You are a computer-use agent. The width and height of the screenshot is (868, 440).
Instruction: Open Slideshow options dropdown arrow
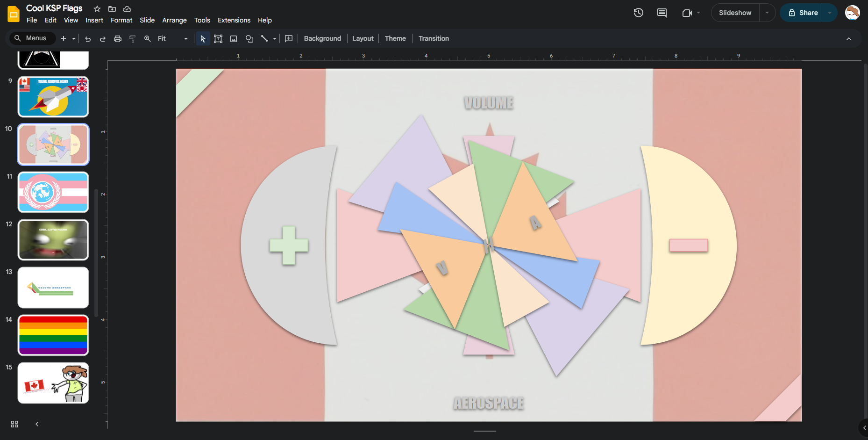[767, 13]
